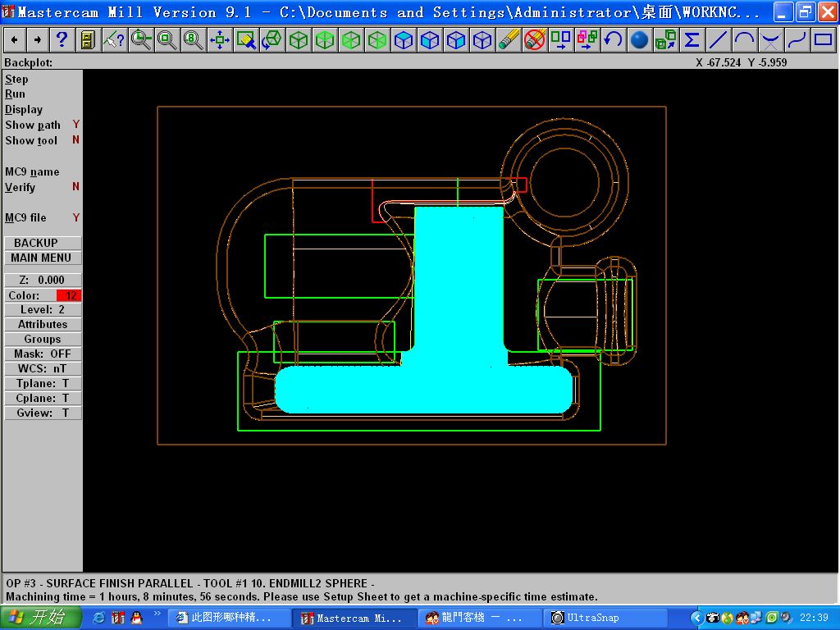
Task: Select the Create Rectangle tool icon
Action: (823, 39)
